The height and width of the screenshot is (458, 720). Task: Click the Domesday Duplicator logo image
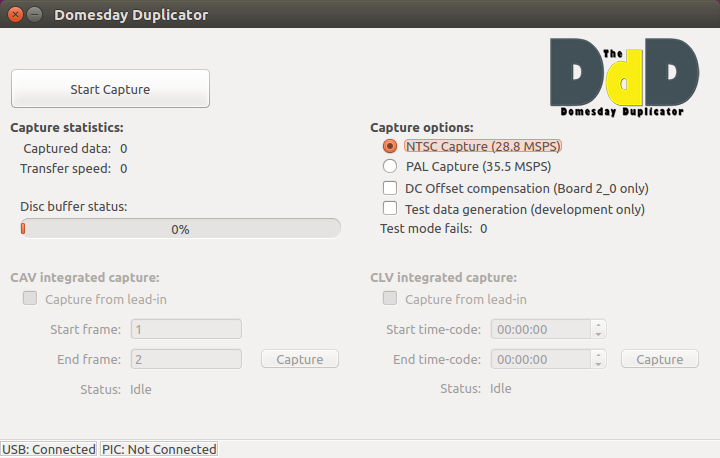coord(624,77)
